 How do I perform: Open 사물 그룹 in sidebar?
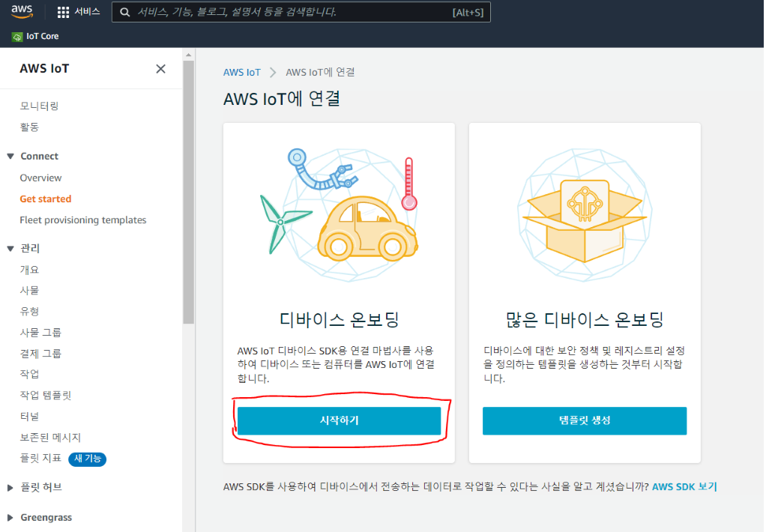click(40, 332)
